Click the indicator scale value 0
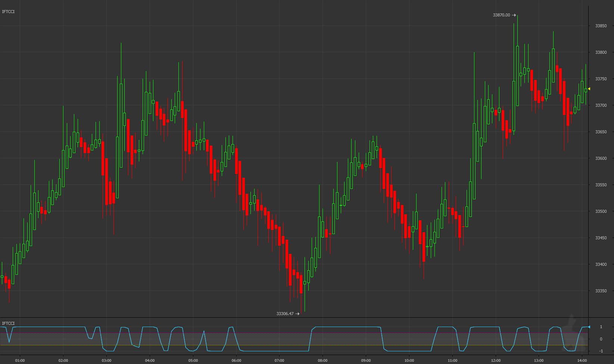Image resolution: width=614 pixels, height=364 pixels. coord(601,339)
